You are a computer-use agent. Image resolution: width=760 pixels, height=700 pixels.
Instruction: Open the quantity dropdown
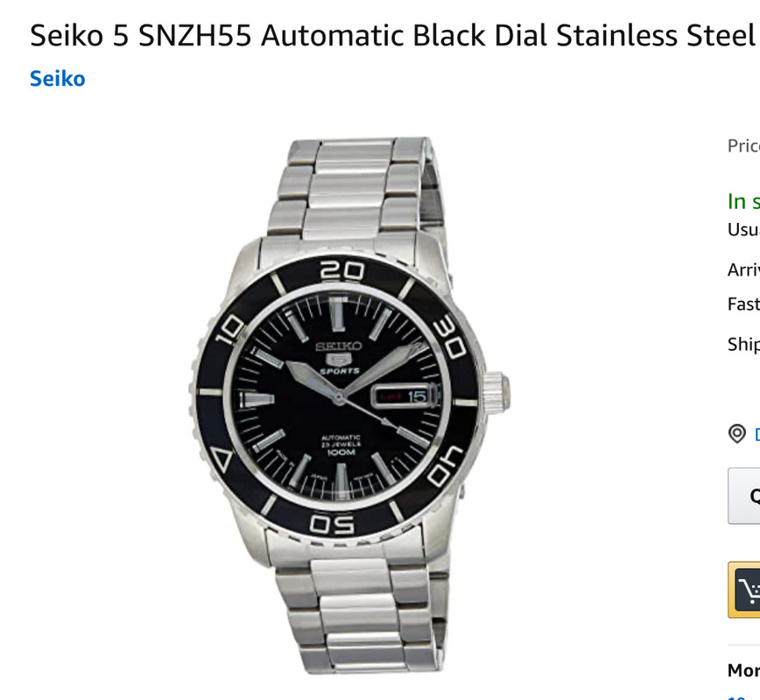[x=744, y=495]
